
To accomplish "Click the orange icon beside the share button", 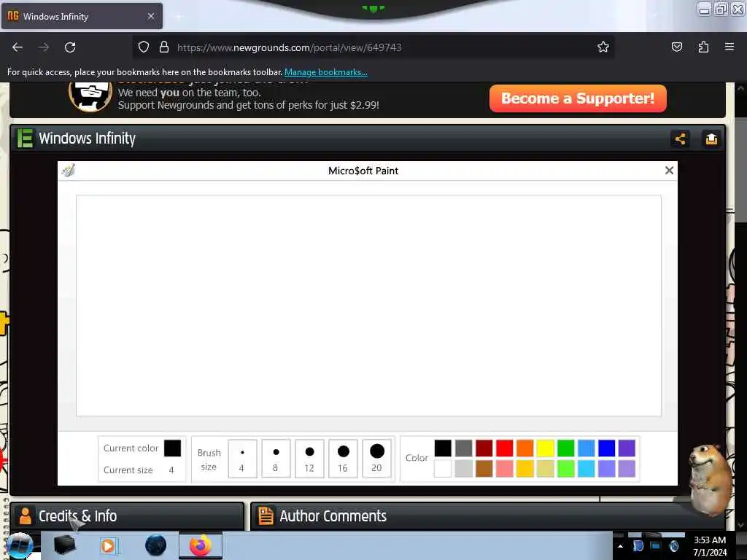I will [711, 139].
